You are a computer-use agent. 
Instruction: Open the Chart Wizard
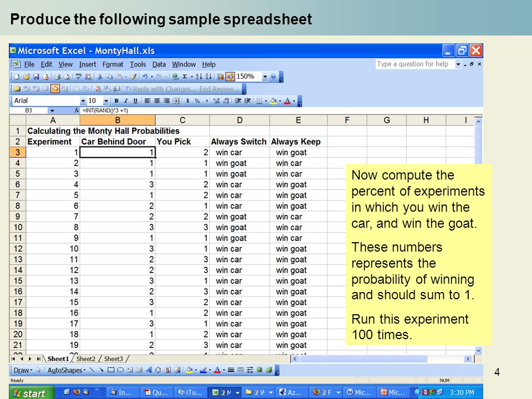pos(220,76)
